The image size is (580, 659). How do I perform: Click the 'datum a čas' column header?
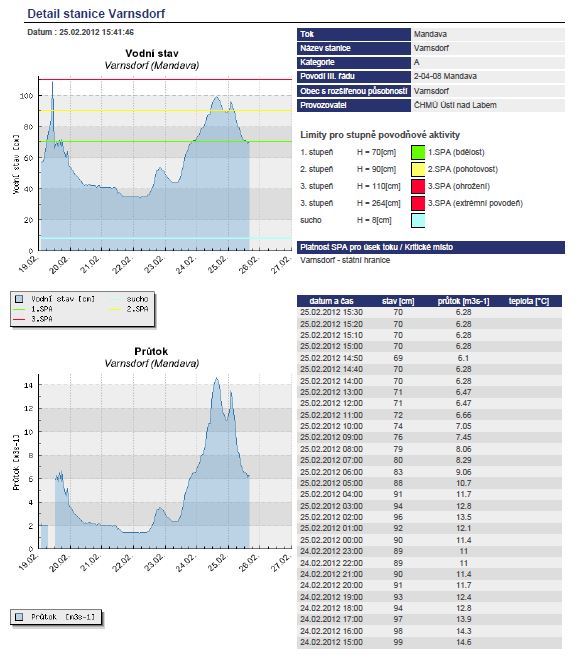tap(331, 301)
